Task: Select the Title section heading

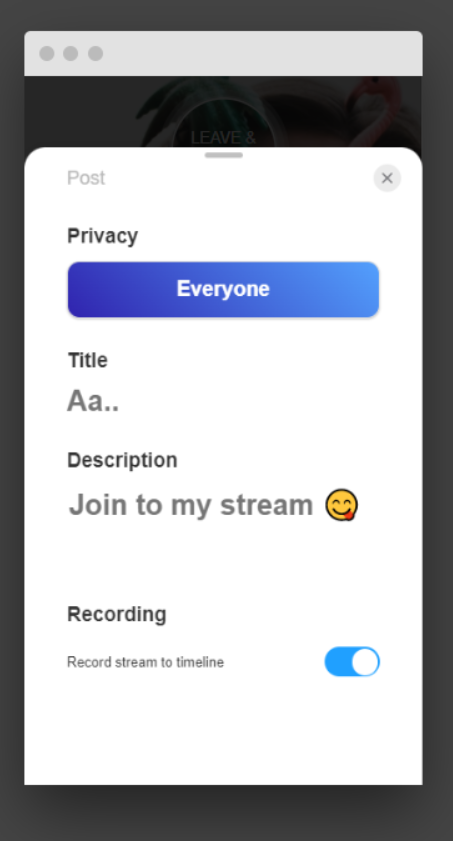Action: [88, 360]
